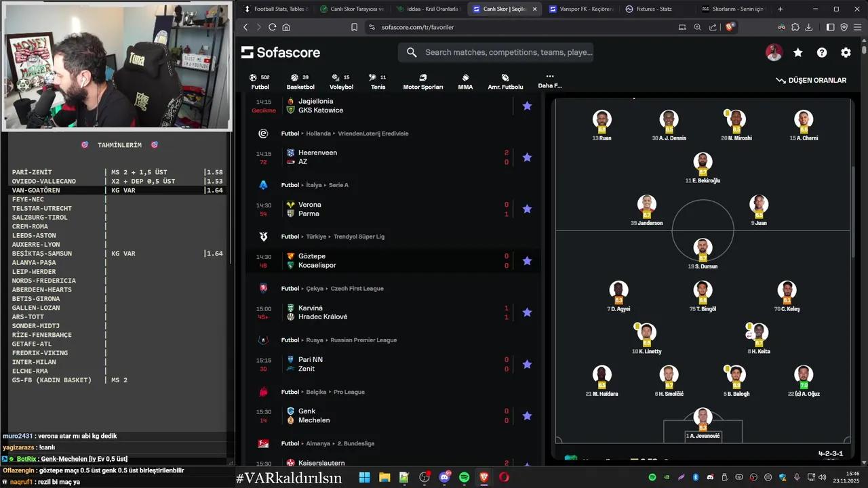
Task: Open Spotify from the taskbar
Action: (464, 477)
